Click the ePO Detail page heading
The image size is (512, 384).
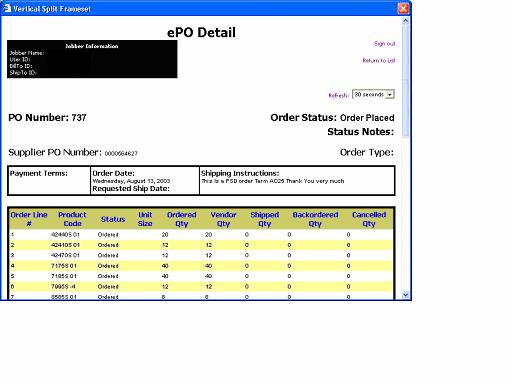pyautogui.click(x=201, y=32)
